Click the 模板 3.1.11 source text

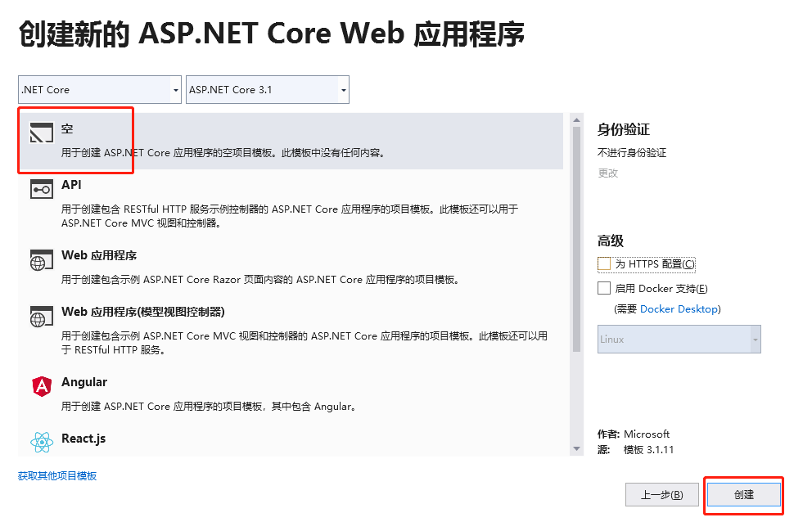coord(648,449)
